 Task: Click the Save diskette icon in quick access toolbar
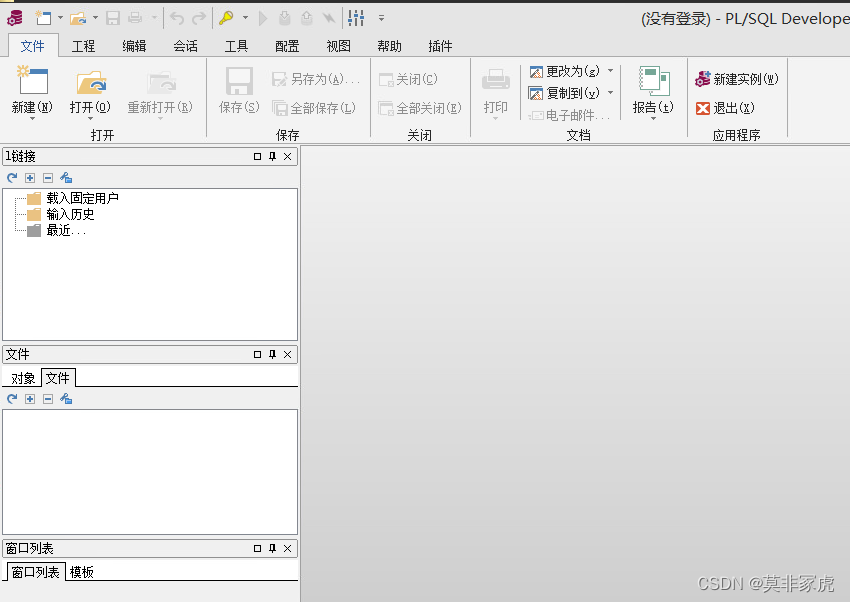[x=113, y=18]
